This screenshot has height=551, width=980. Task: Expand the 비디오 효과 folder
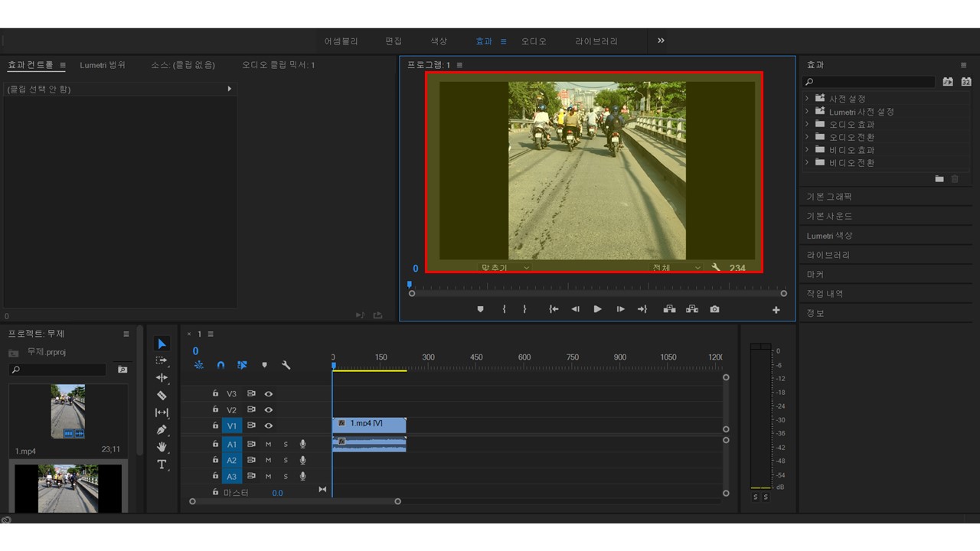click(x=807, y=150)
